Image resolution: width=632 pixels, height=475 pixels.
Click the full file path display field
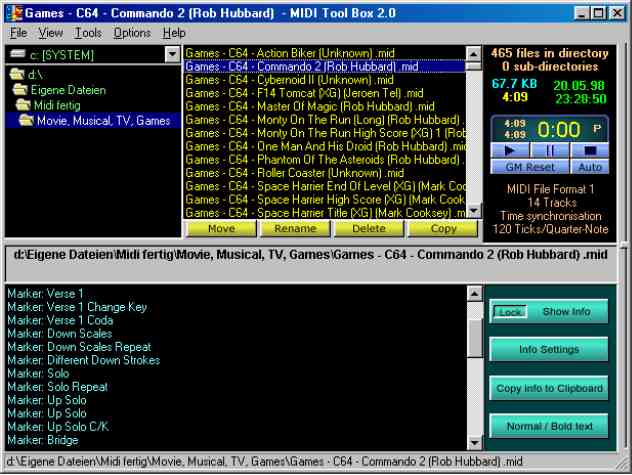coord(310,263)
